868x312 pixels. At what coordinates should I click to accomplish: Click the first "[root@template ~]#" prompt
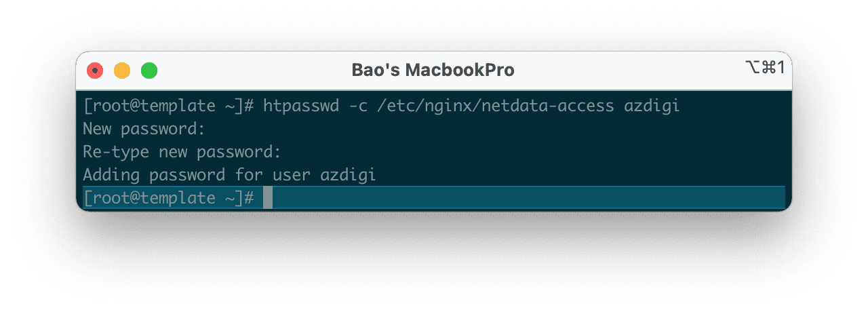pyautogui.click(x=168, y=106)
